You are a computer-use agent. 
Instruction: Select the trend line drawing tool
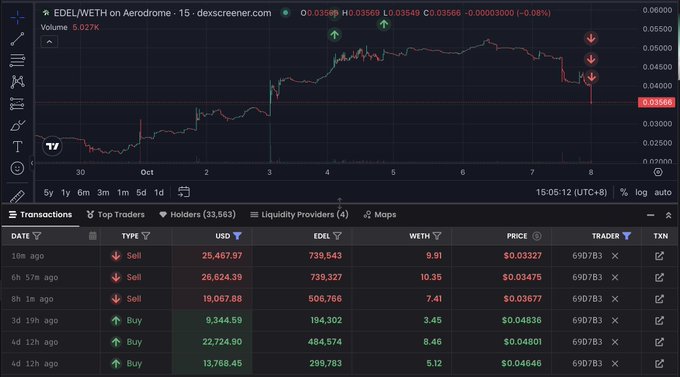(x=17, y=39)
